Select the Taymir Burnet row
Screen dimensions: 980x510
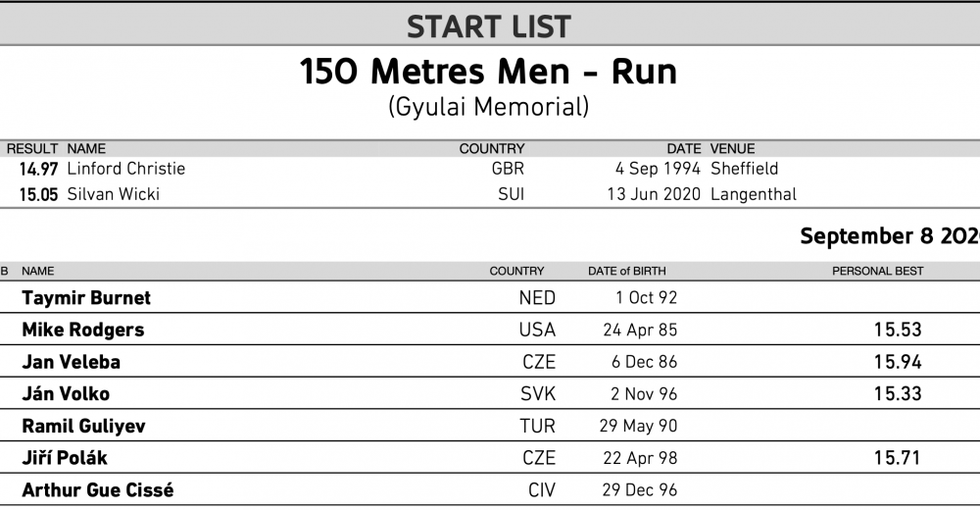pos(490,297)
